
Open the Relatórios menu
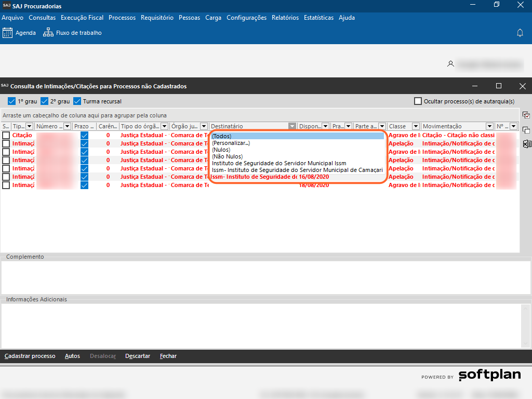(x=285, y=18)
